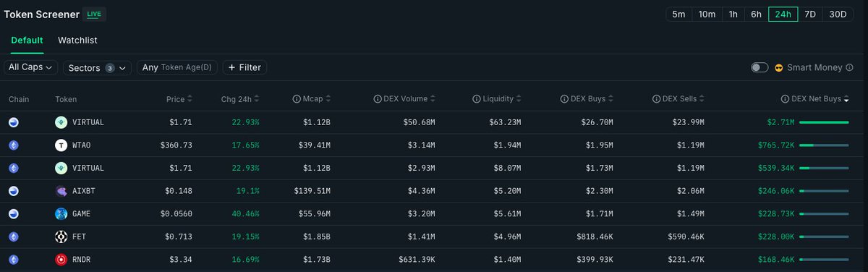Select the 7D timeframe option
Screen dimensions: 868x272
pos(810,14)
